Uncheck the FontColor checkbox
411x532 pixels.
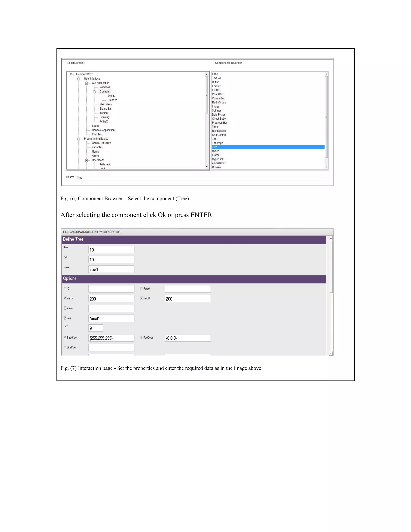(141, 337)
